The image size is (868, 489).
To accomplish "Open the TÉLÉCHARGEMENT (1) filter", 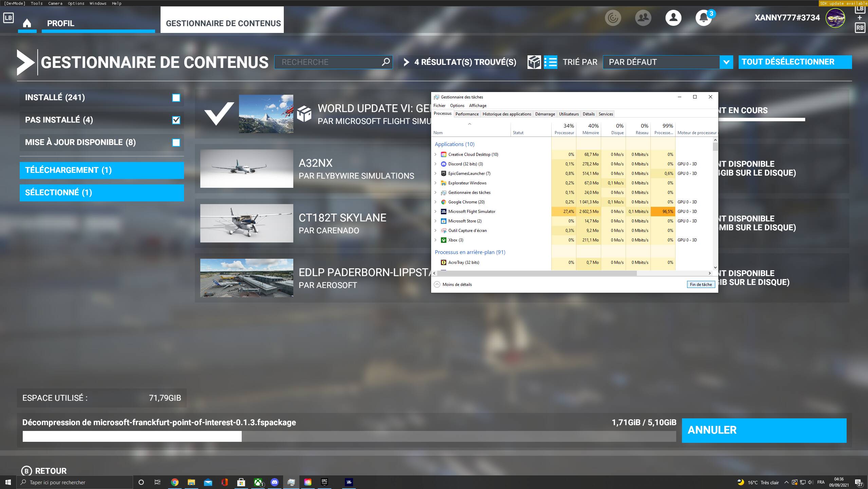I will click(x=102, y=170).
